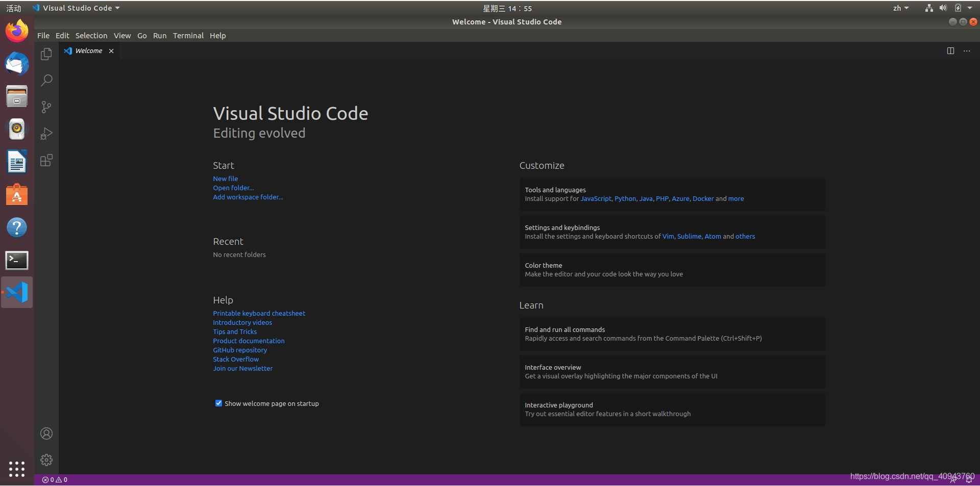Click the Open folder... link
The image size is (980, 486).
coord(233,188)
